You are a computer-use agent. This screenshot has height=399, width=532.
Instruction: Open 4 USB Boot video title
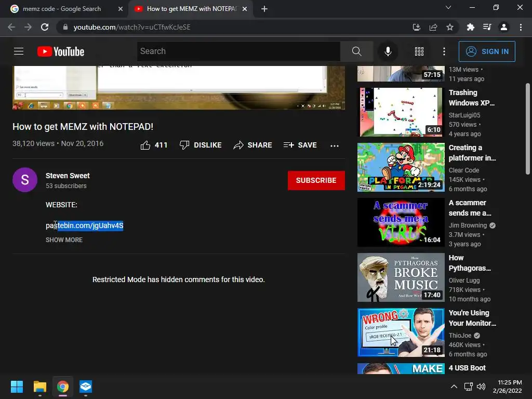(467, 368)
